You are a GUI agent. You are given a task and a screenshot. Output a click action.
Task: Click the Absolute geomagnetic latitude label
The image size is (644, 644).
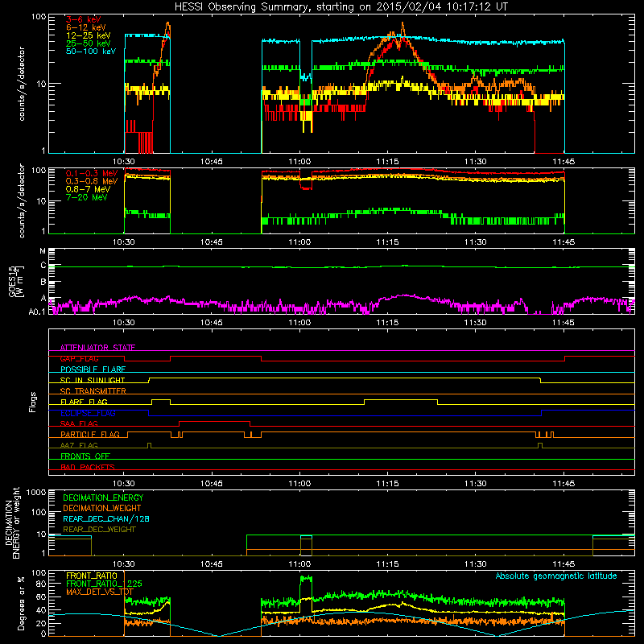pos(556,576)
